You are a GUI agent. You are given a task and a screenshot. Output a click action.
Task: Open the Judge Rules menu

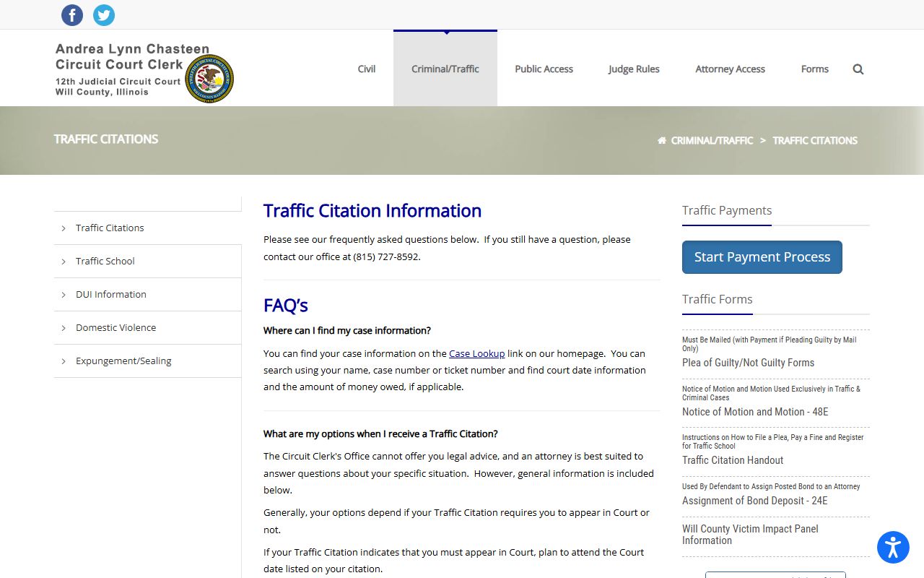coord(634,69)
